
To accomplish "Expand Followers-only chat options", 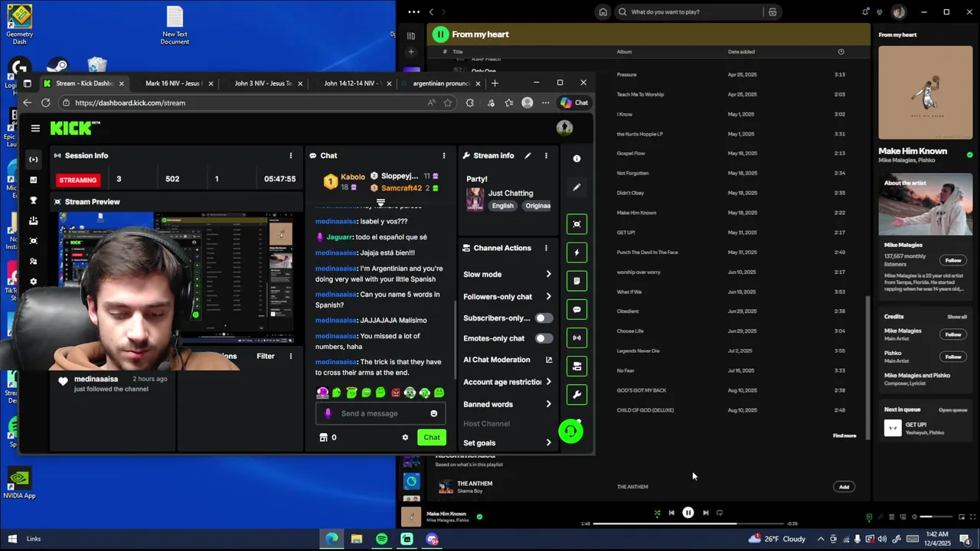I will point(548,296).
